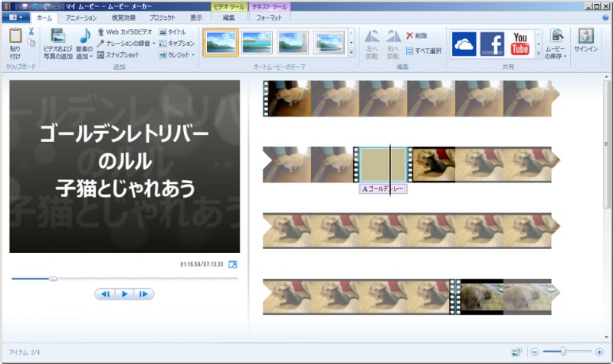Switch to the アニメーション tab

coord(81,17)
